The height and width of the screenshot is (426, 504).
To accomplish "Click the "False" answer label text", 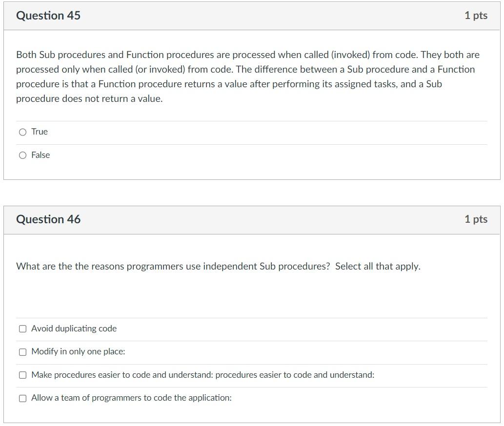I will point(40,155).
